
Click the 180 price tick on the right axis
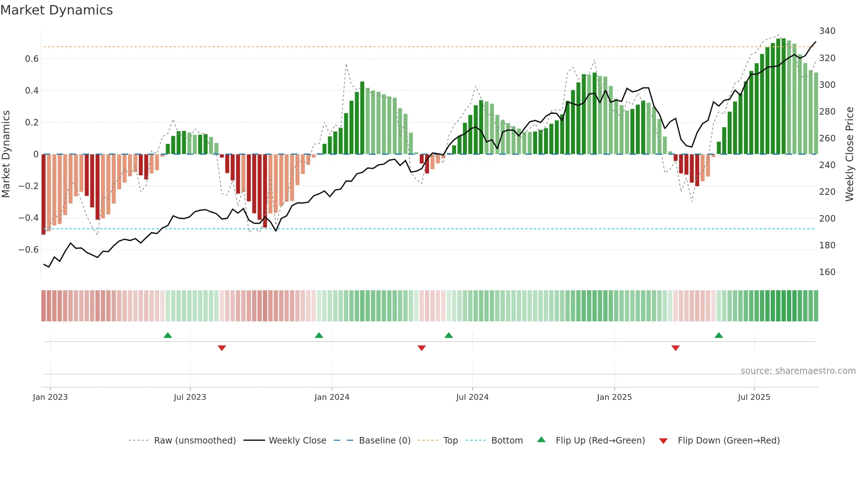827,245
